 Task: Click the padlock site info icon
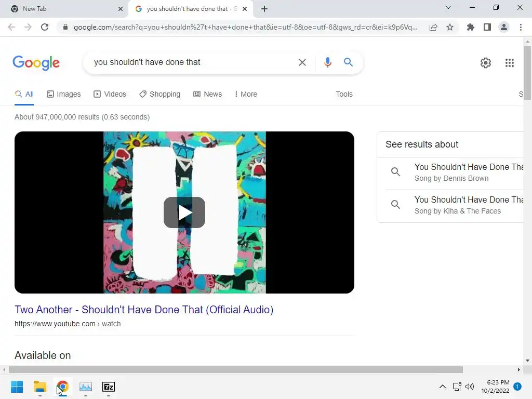tap(65, 27)
